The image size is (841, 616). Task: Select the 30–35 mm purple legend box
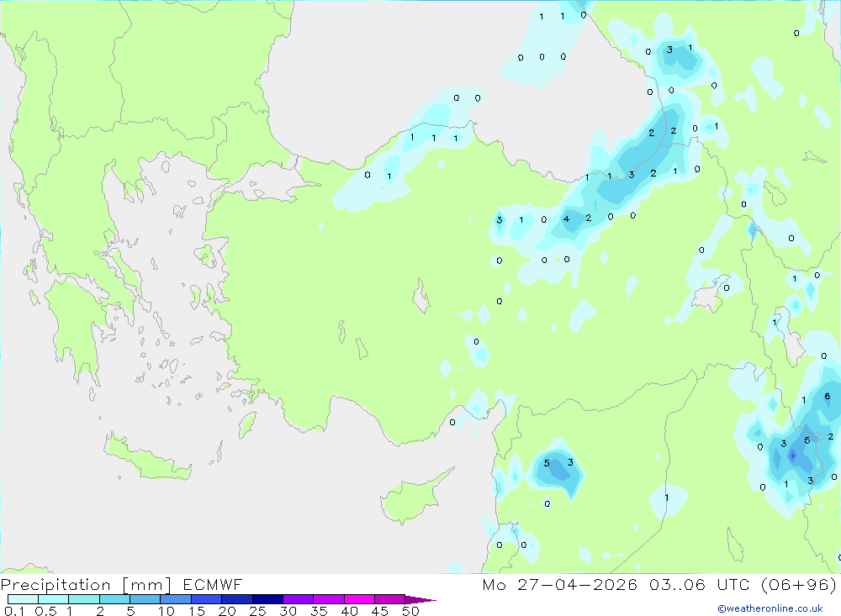(298, 599)
